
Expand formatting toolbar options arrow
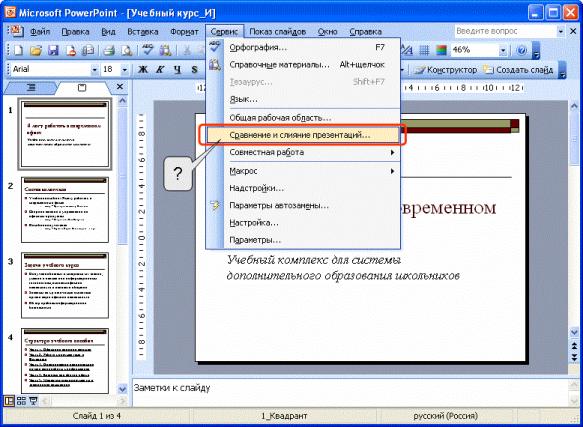tap(562, 70)
